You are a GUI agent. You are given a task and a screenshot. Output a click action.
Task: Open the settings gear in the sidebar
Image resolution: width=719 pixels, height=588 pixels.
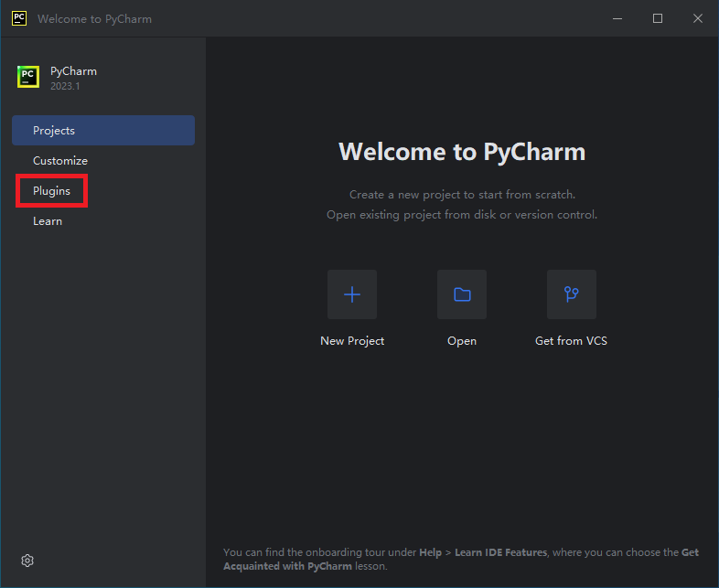[x=27, y=561]
